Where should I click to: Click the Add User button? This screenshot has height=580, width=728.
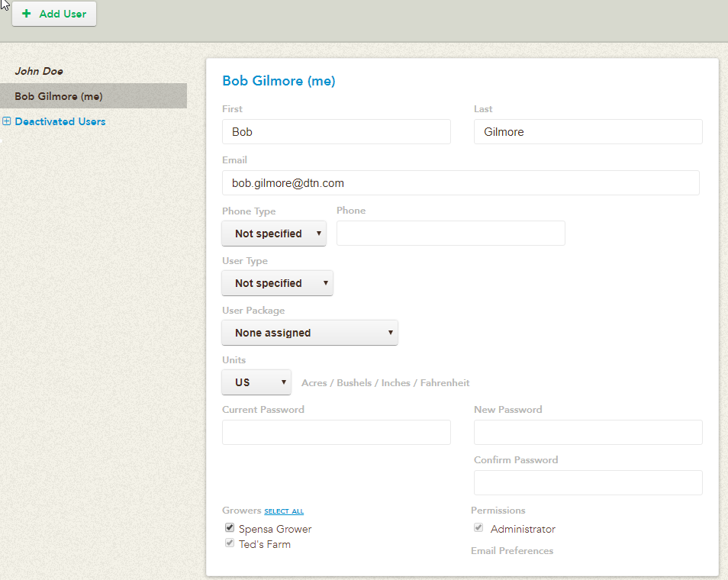(54, 14)
